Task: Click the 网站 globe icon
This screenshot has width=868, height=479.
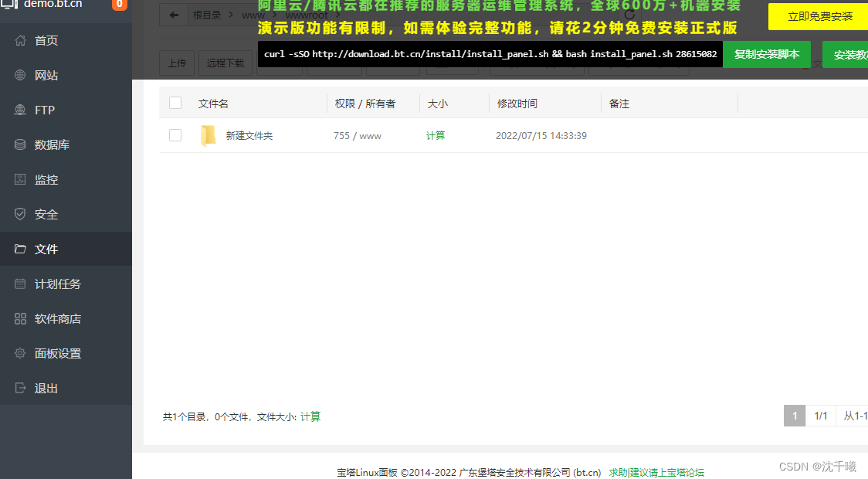Action: pyautogui.click(x=20, y=75)
